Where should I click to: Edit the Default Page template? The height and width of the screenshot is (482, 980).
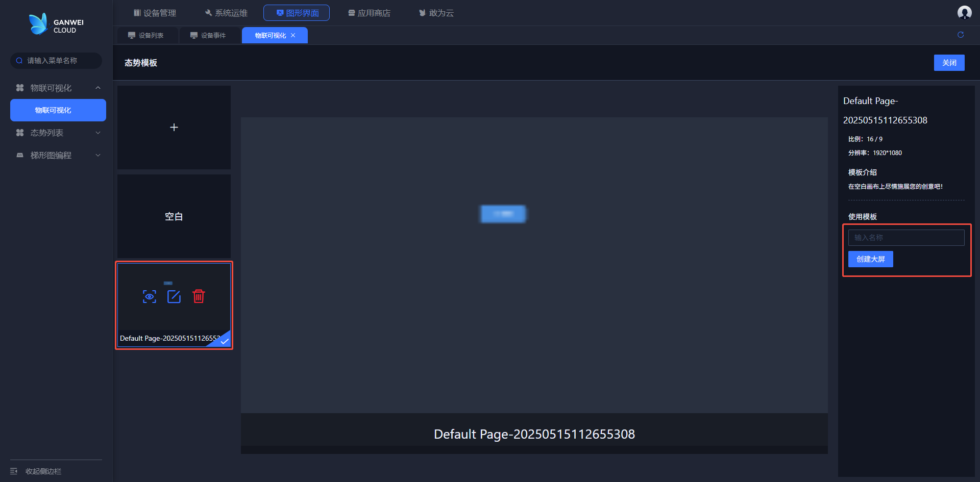tap(174, 296)
